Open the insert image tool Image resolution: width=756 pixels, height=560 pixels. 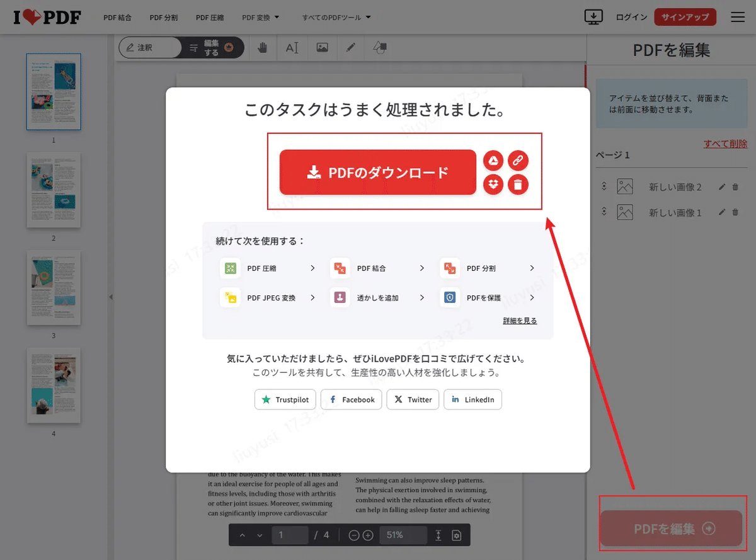321,47
